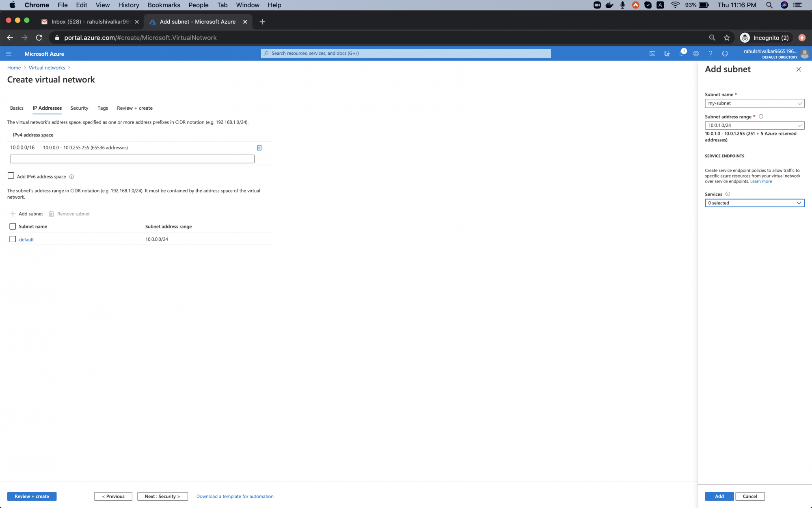Select the default subnet checkbox
The height and width of the screenshot is (508, 812).
pyautogui.click(x=13, y=239)
